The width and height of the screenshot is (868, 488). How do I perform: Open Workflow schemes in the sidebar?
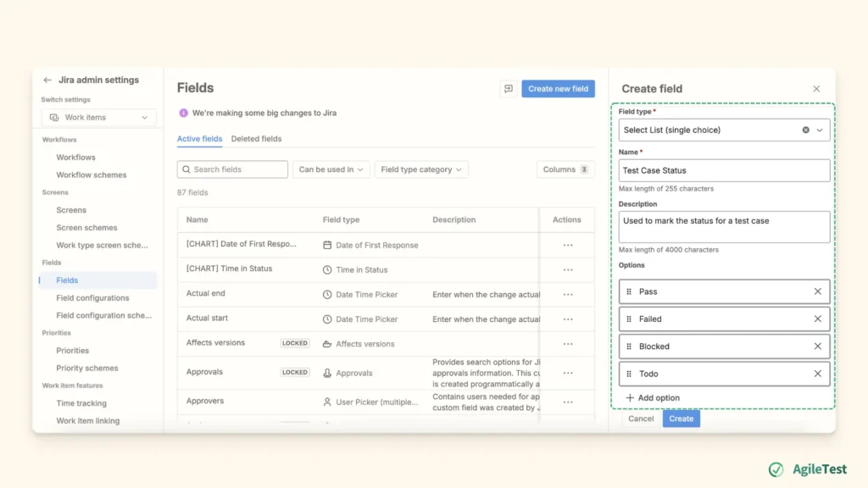[x=92, y=175]
